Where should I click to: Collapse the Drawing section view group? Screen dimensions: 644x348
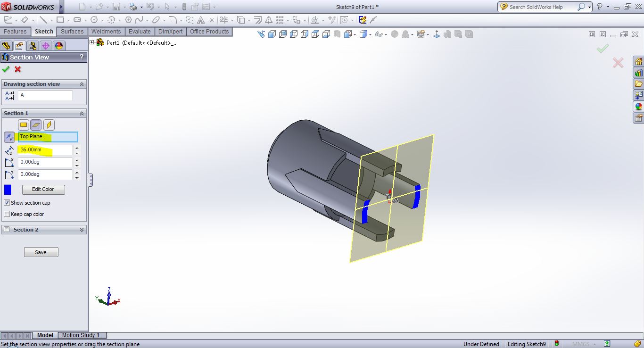coord(82,84)
